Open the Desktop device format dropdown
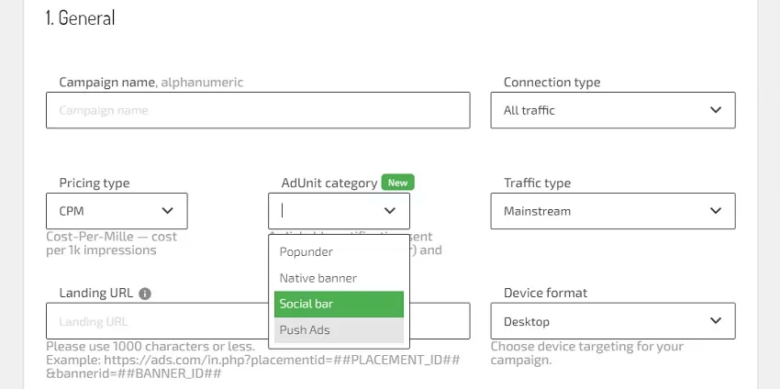Viewport: 780px width, 389px height. tap(613, 321)
